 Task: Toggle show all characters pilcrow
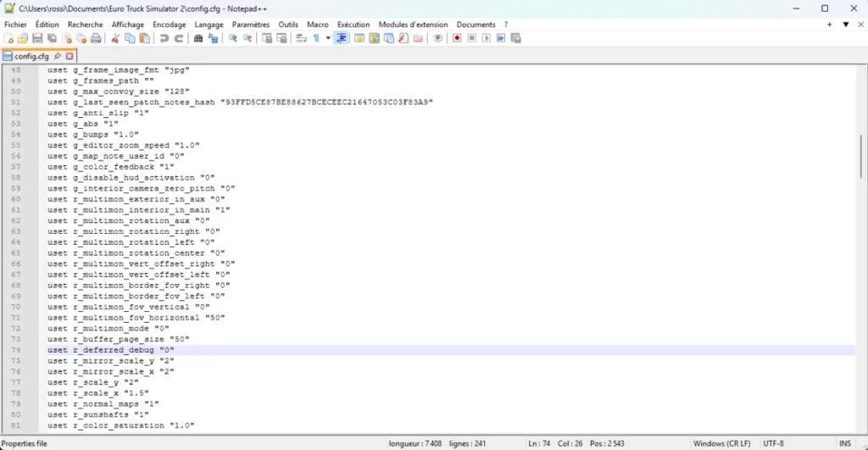(x=317, y=38)
